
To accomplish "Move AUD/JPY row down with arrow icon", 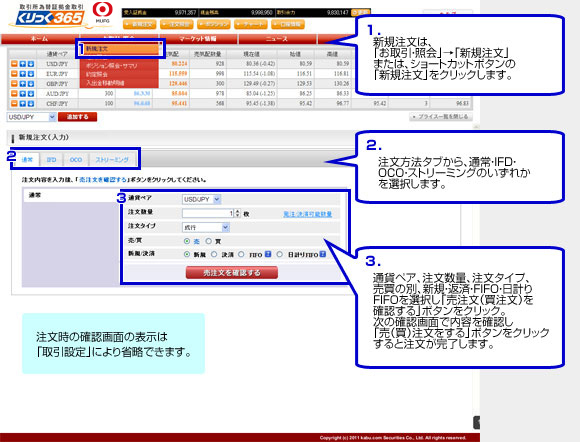I will tap(31, 94).
